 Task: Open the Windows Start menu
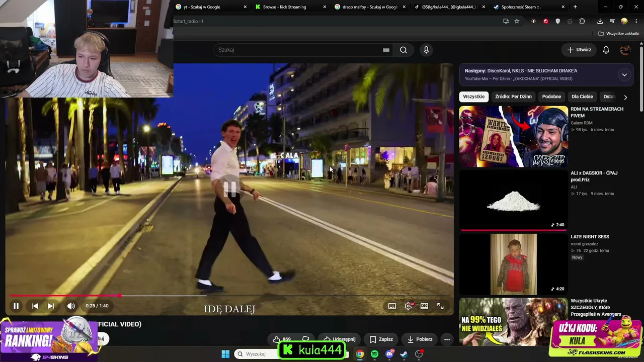[225, 354]
